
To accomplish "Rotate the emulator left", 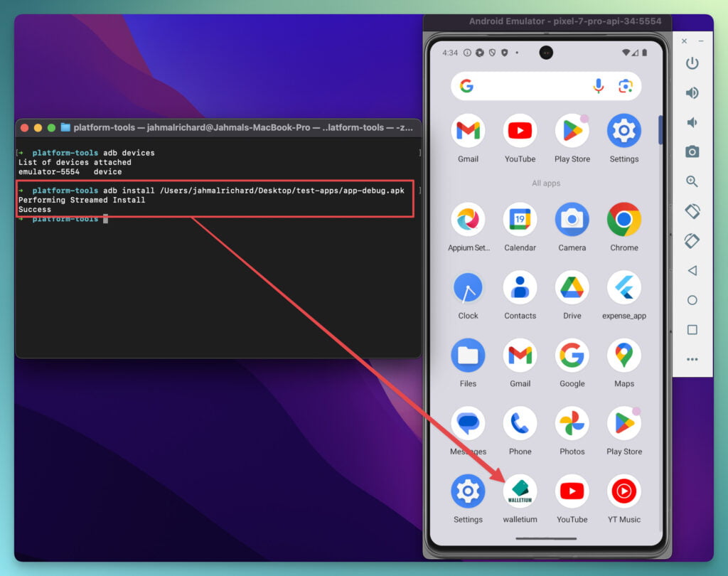I will pyautogui.click(x=692, y=211).
